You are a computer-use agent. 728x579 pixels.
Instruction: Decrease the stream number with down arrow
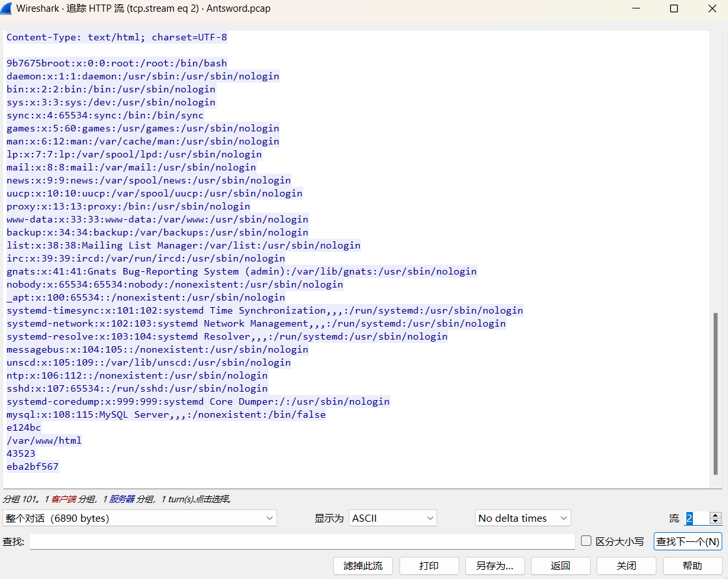click(716, 521)
